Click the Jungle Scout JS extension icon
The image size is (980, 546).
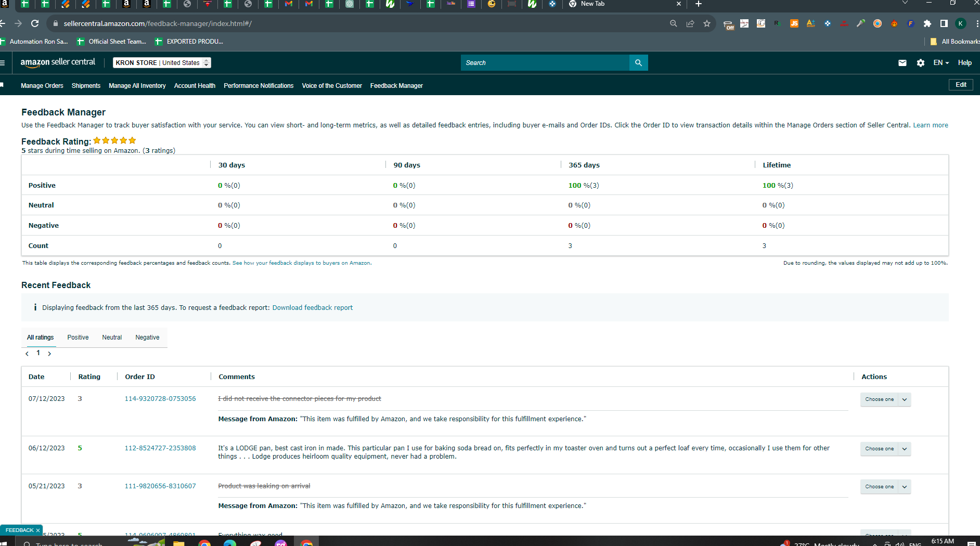pos(794,23)
